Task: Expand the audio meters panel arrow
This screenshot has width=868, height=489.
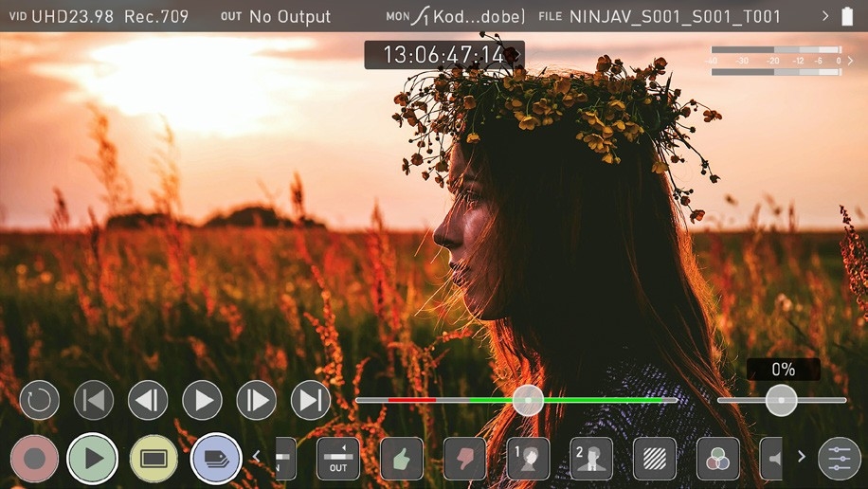Action: tap(850, 61)
